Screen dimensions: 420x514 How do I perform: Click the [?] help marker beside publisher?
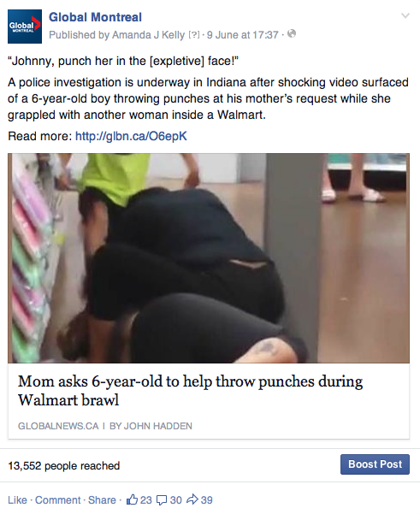coord(194,35)
